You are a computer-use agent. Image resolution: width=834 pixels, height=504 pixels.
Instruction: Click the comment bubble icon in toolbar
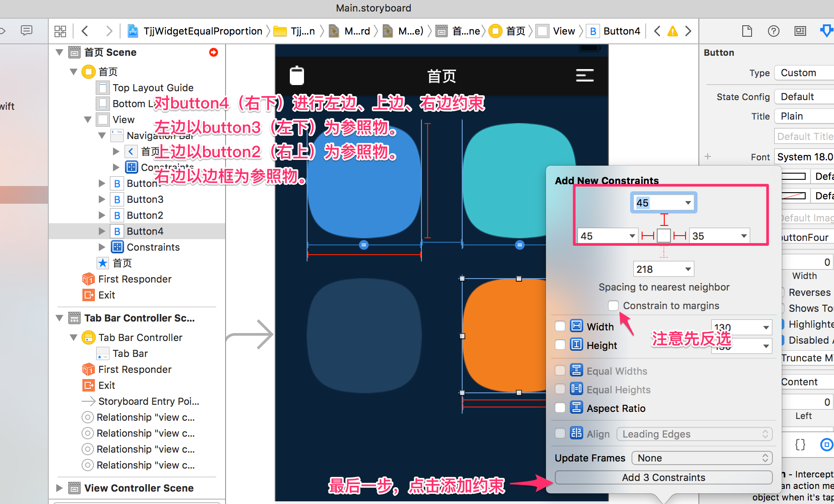coord(27,31)
